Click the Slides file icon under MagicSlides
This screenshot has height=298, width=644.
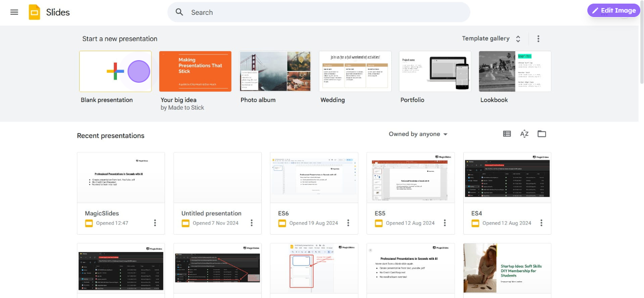pos(89,223)
